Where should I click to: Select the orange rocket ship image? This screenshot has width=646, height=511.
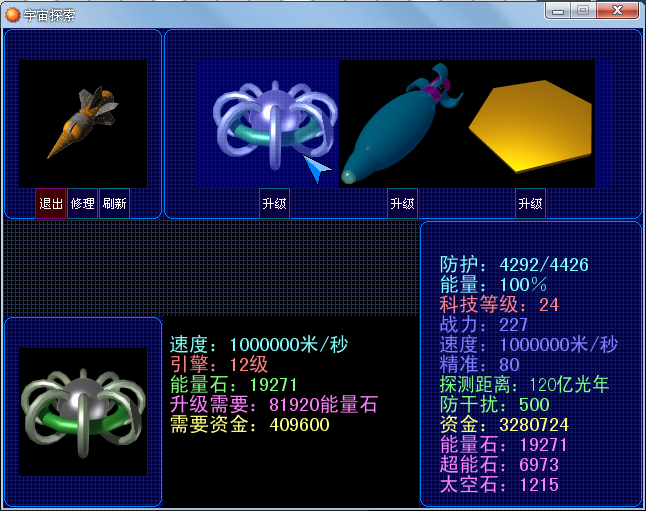[83, 124]
